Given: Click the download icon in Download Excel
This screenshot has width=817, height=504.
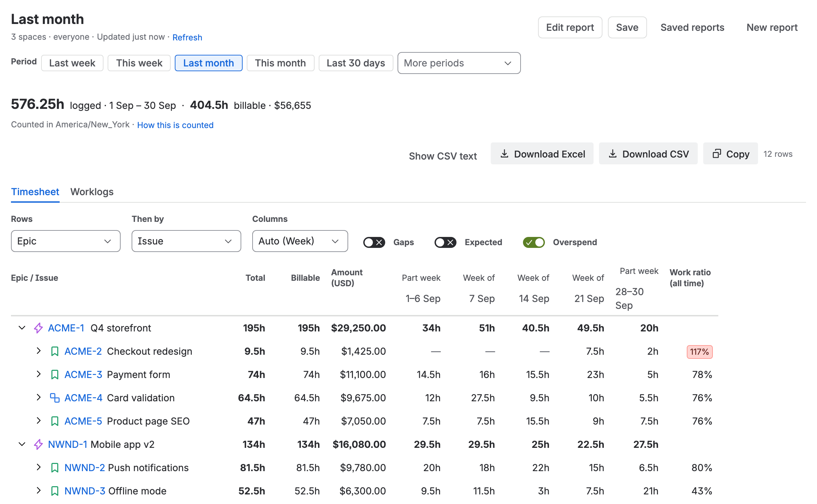Looking at the screenshot, I should 504,154.
